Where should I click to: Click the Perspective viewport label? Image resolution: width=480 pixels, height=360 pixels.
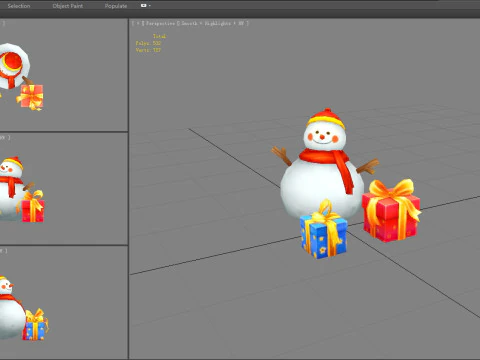pos(160,23)
